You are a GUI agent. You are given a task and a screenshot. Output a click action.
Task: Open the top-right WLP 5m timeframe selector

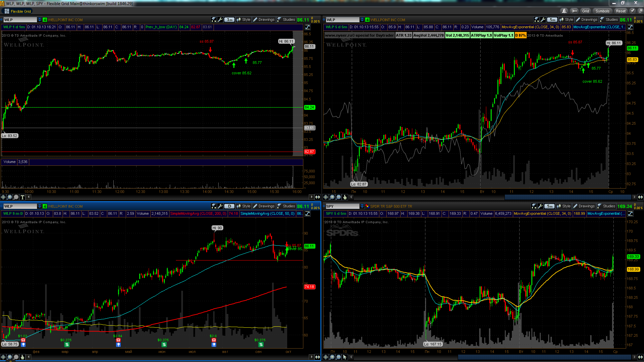point(552,20)
